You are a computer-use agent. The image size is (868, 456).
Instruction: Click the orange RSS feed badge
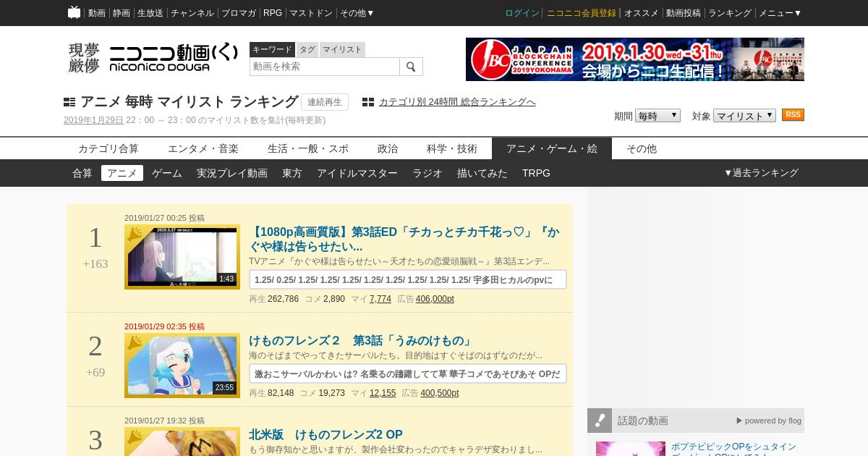click(x=793, y=115)
